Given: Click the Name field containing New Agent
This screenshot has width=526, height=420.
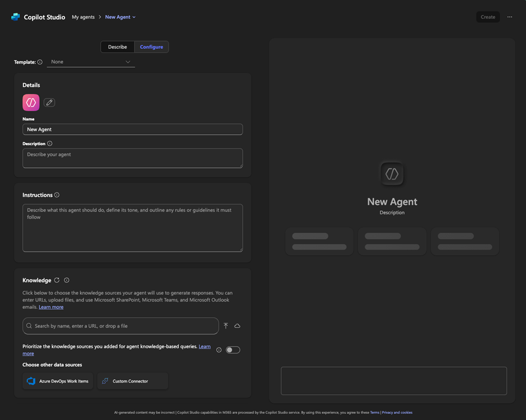Looking at the screenshot, I should [133, 129].
